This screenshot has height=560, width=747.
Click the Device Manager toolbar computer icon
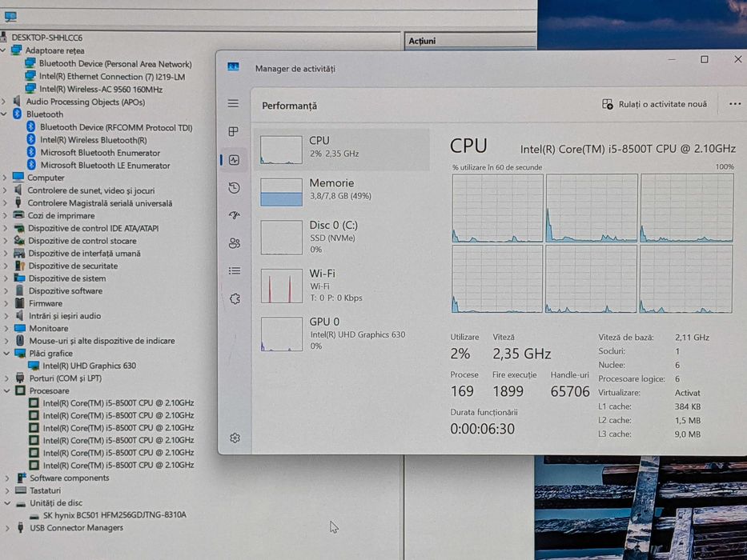pos(10,17)
